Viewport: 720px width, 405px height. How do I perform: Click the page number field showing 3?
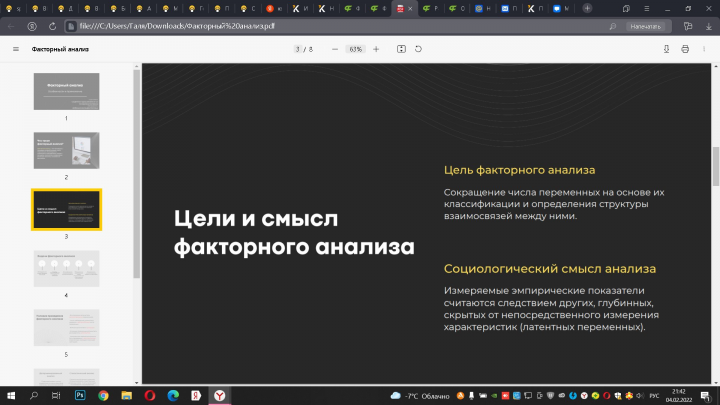pyautogui.click(x=298, y=49)
